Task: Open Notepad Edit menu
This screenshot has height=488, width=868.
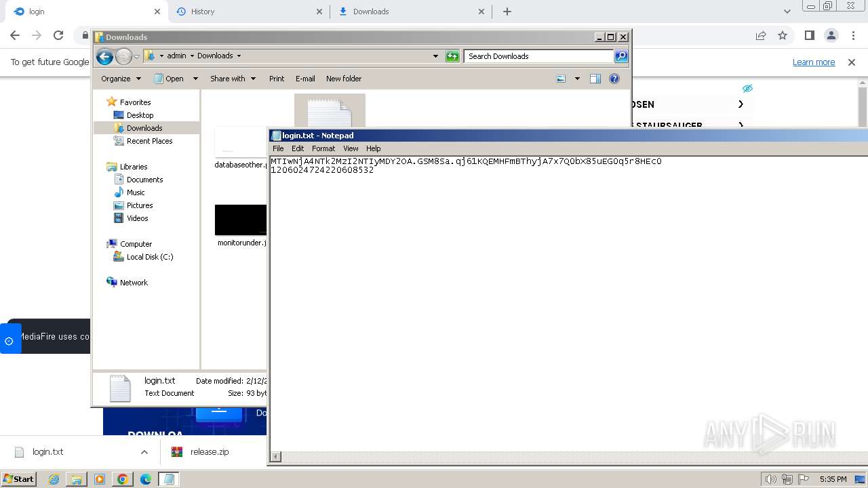Action: tap(298, 148)
